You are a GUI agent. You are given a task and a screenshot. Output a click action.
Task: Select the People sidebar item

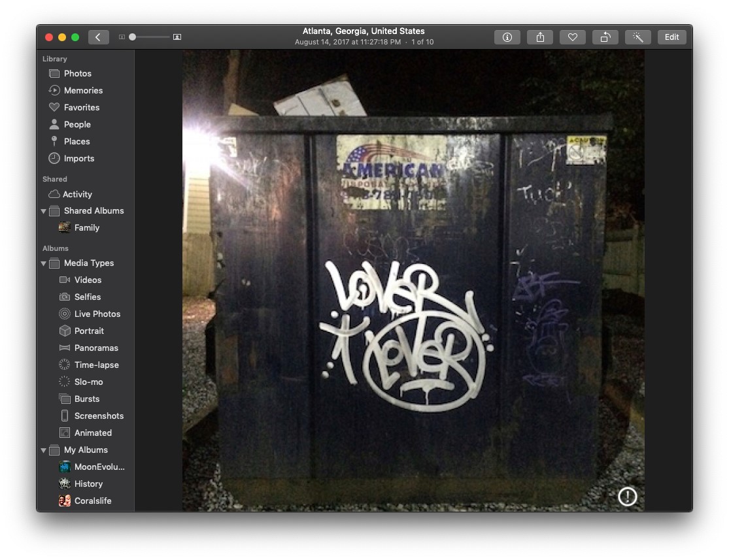pos(77,125)
